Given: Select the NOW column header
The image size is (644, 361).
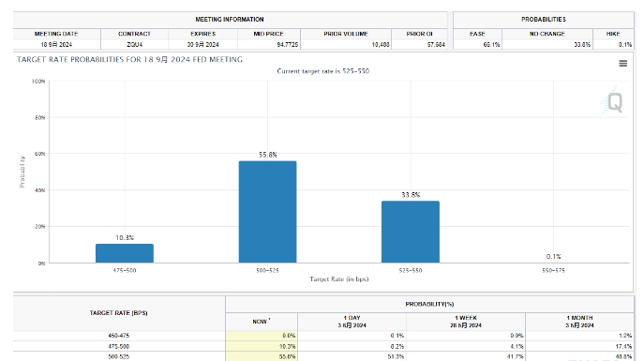Looking at the screenshot, I should tap(262, 322).
